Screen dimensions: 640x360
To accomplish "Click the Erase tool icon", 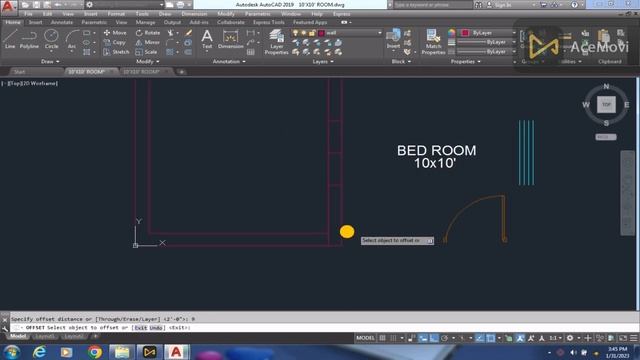I will point(188,33).
